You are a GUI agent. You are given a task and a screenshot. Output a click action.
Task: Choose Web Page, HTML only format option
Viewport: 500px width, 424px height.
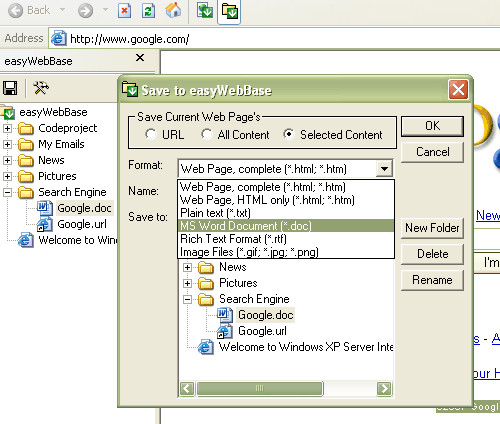(x=286, y=200)
